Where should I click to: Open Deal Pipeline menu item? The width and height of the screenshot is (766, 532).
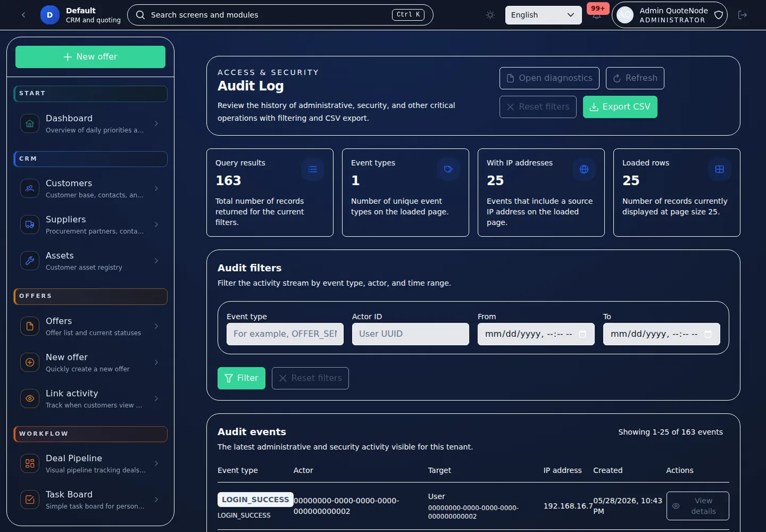[90, 463]
